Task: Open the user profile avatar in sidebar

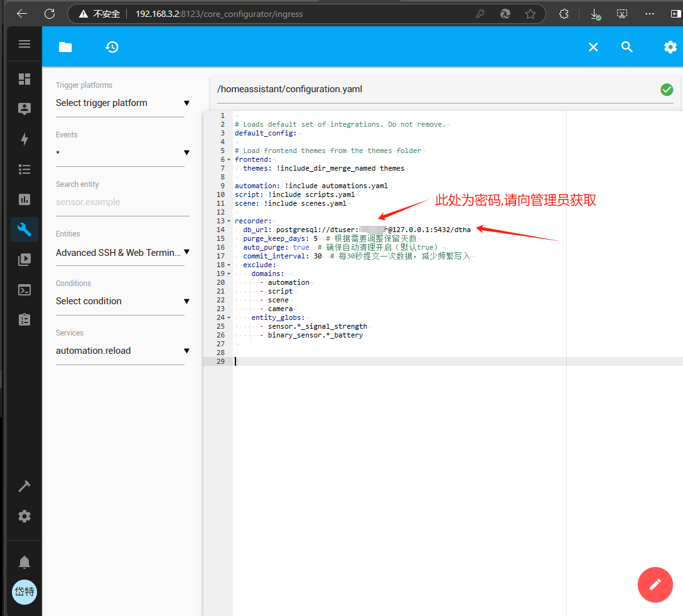Action: coord(24,592)
